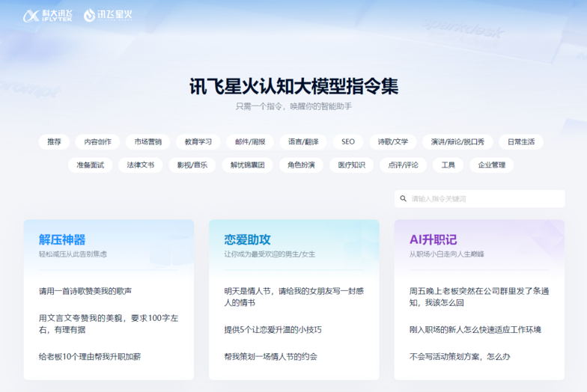Click heading 讯飞星火认知大模型指令集

293,87
